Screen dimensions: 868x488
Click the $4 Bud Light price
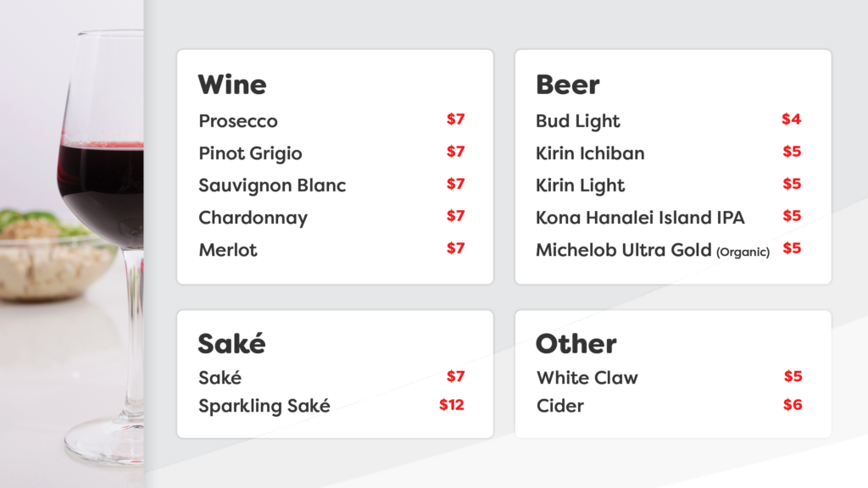792,119
